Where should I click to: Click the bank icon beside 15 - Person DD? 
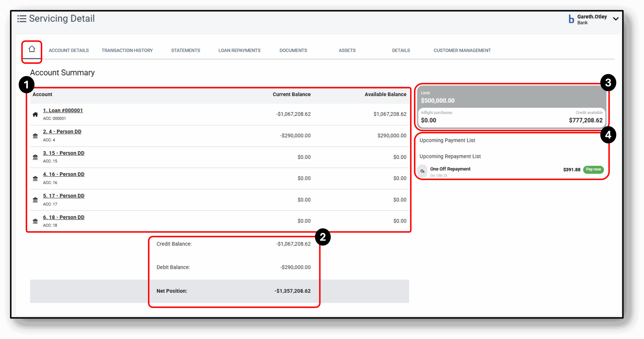coord(35,157)
